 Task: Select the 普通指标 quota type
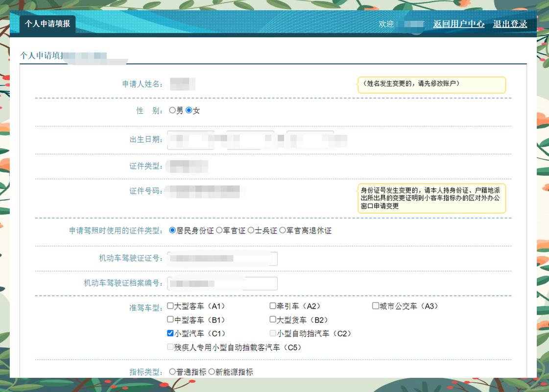click(x=171, y=371)
